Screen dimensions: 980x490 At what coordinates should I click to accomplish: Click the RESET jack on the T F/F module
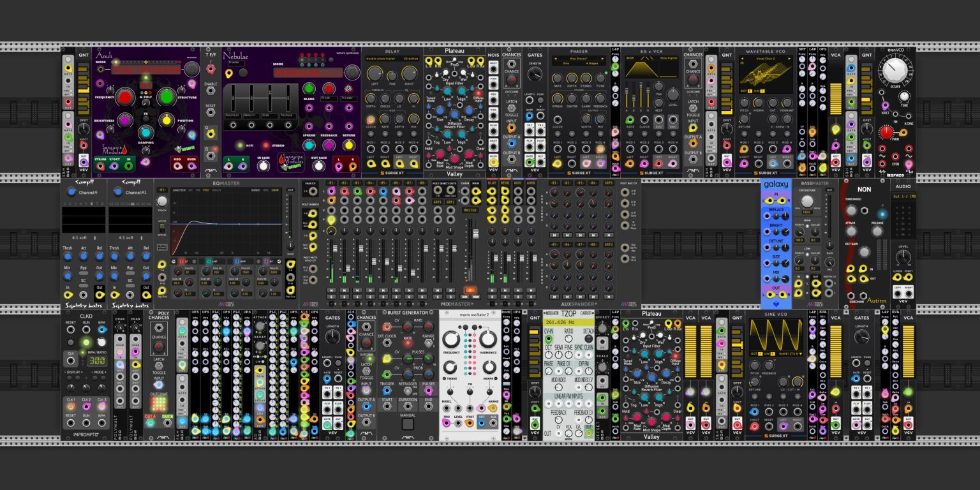[211, 112]
